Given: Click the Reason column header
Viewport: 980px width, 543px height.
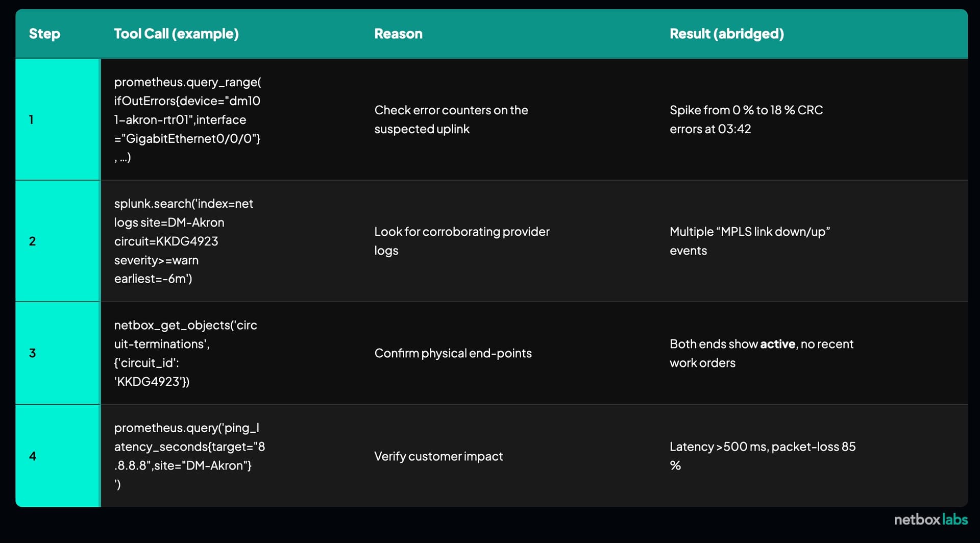Looking at the screenshot, I should pos(398,34).
